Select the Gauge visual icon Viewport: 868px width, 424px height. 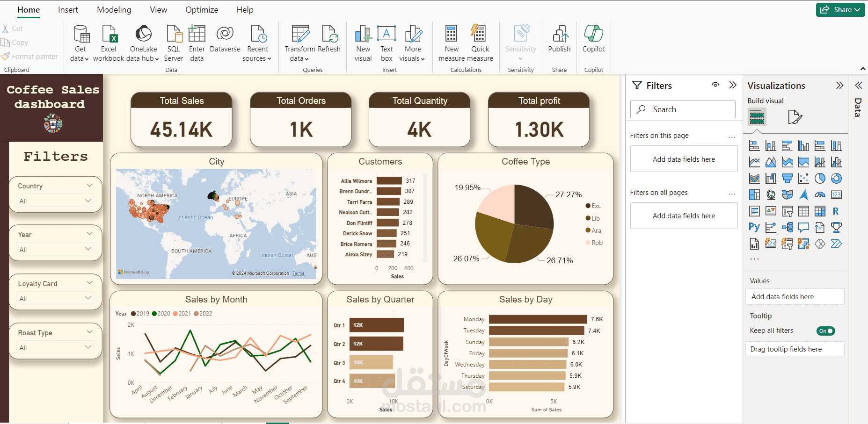819,194
